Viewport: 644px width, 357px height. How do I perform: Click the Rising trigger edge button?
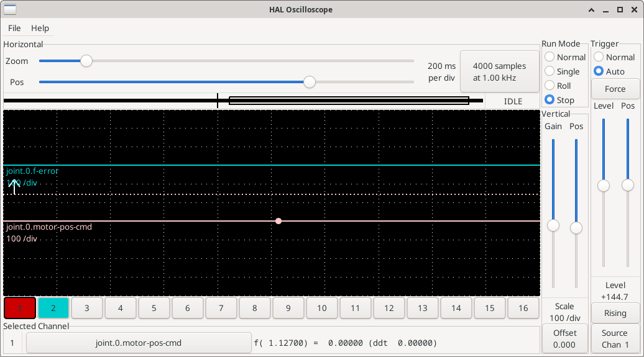click(x=615, y=313)
